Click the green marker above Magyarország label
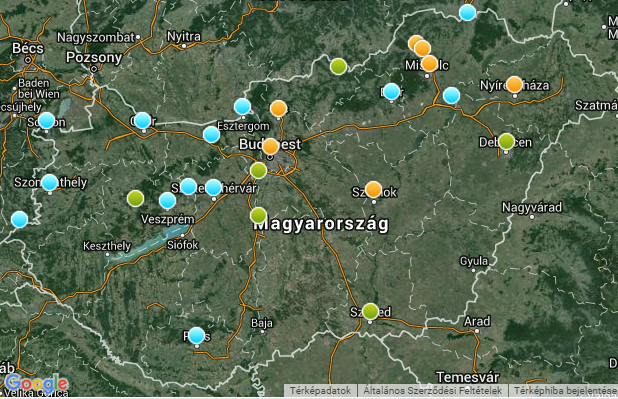Image resolution: width=618 pixels, height=399 pixels. click(x=258, y=215)
